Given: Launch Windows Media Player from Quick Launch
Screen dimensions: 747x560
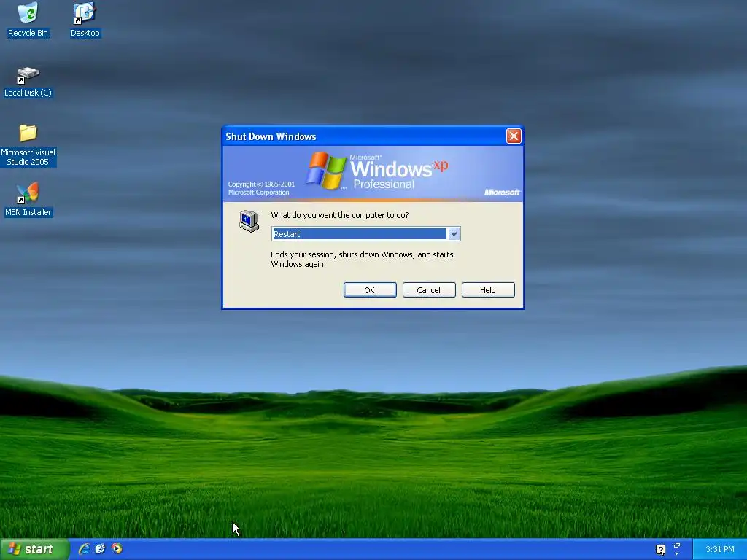Looking at the screenshot, I should (117, 549).
